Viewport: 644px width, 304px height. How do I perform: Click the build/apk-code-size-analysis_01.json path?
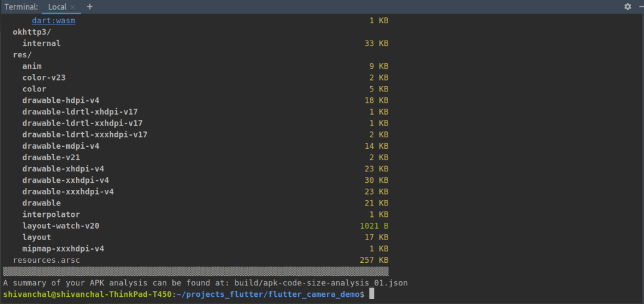(x=321, y=283)
